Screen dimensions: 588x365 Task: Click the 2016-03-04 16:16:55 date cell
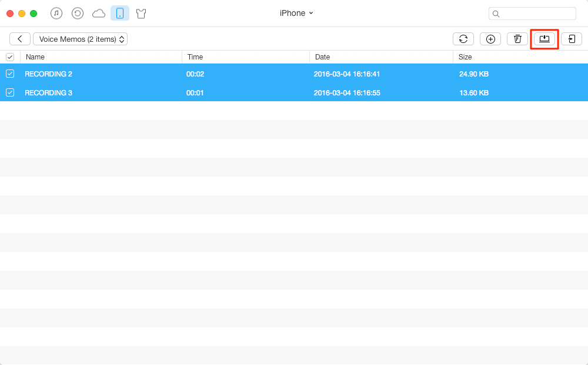(x=347, y=93)
